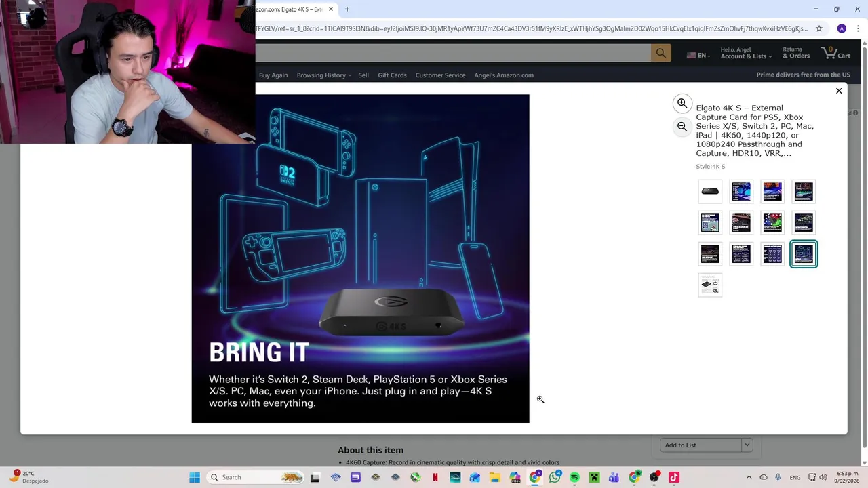Launch Netflix from the taskbar
This screenshot has width=868, height=488.
coord(435,477)
